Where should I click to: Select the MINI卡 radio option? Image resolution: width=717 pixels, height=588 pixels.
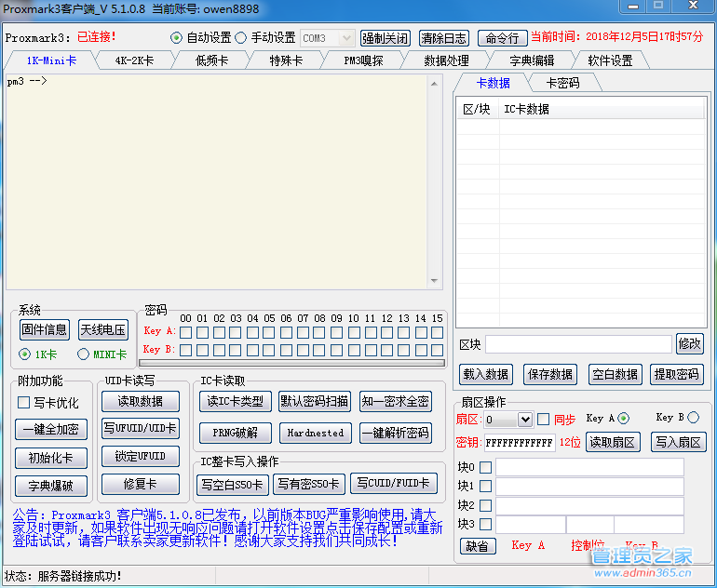(x=83, y=354)
